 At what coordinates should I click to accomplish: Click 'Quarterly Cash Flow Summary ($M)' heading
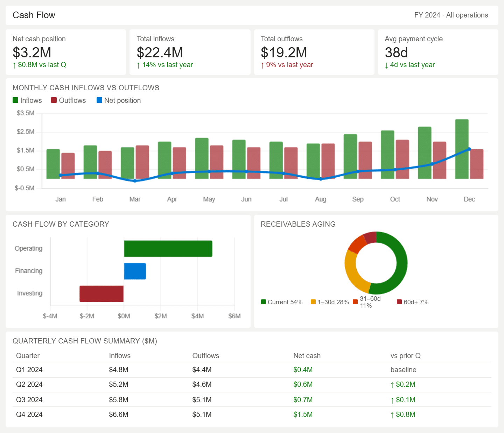coord(85,341)
